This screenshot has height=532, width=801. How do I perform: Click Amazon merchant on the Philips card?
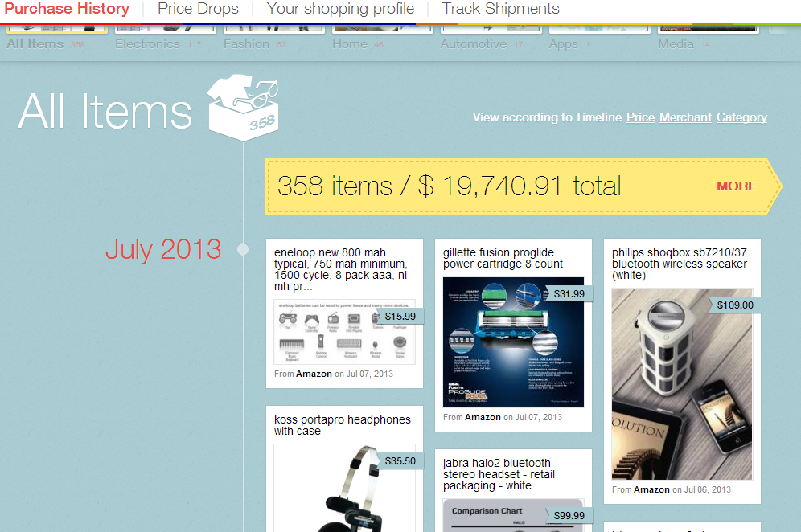click(x=651, y=489)
